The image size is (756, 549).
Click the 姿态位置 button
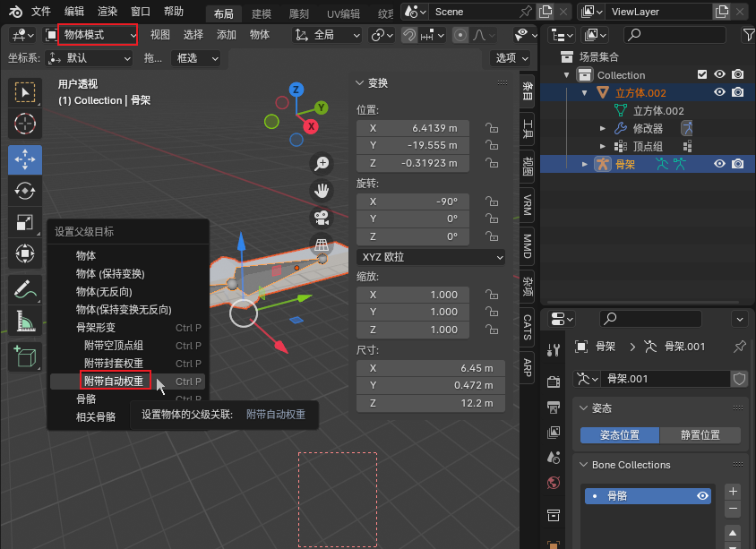pyautogui.click(x=619, y=435)
